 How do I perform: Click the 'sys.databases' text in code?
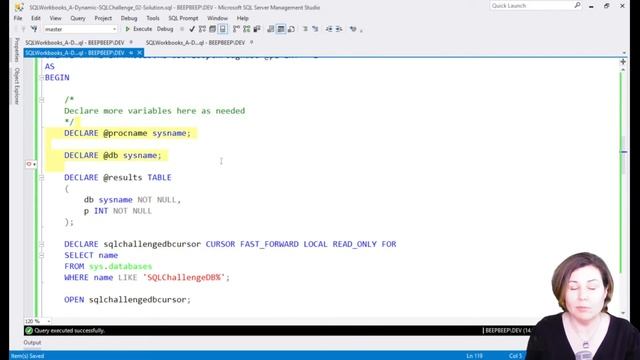pos(120,266)
